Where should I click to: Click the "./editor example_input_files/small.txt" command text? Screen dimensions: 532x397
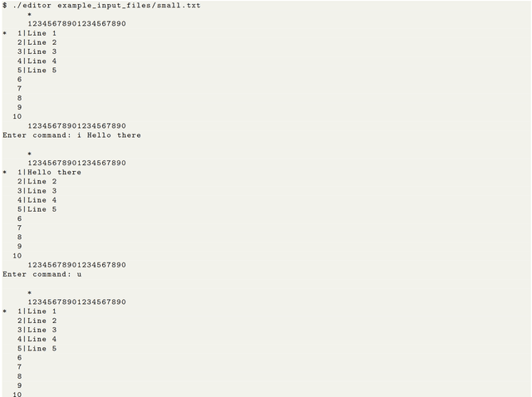(106, 6)
